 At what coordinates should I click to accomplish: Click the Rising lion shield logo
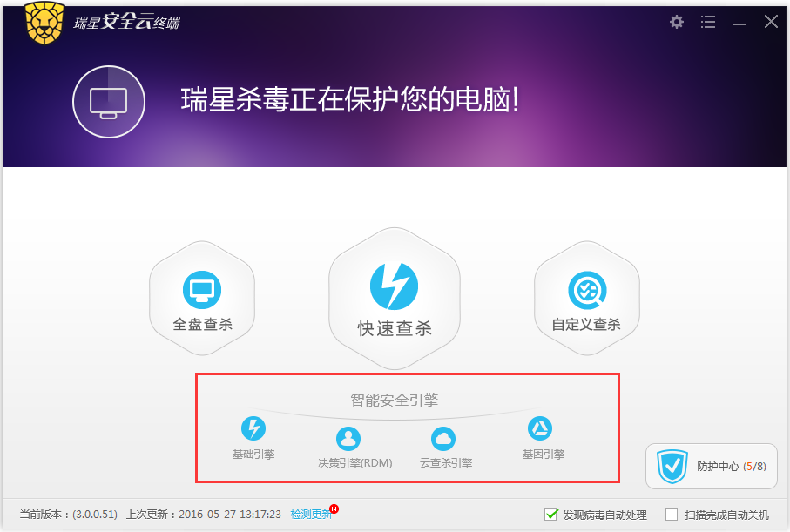click(x=44, y=24)
